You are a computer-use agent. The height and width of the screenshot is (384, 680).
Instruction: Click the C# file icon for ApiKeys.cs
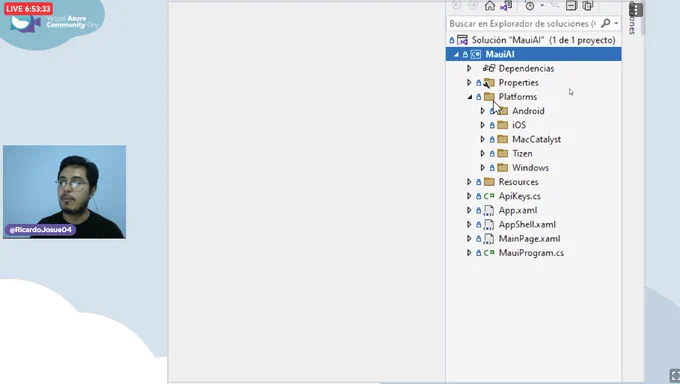click(489, 196)
